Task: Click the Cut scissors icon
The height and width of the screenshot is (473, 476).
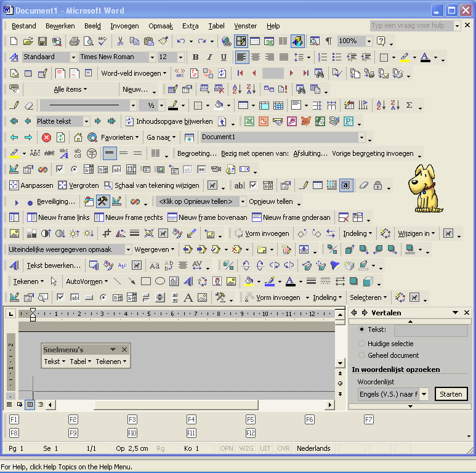Action: tap(120, 41)
